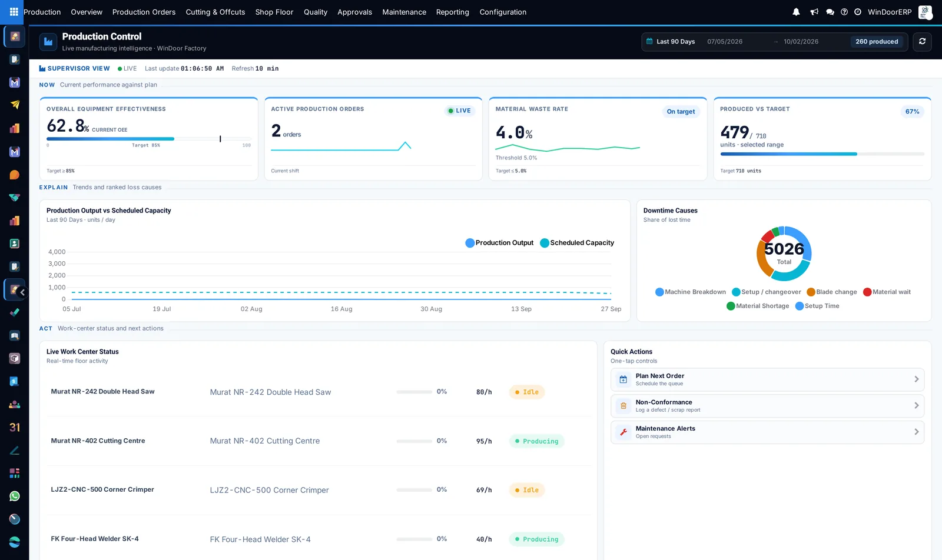Click the On target badge
This screenshot has height=560, width=942.
681,112
